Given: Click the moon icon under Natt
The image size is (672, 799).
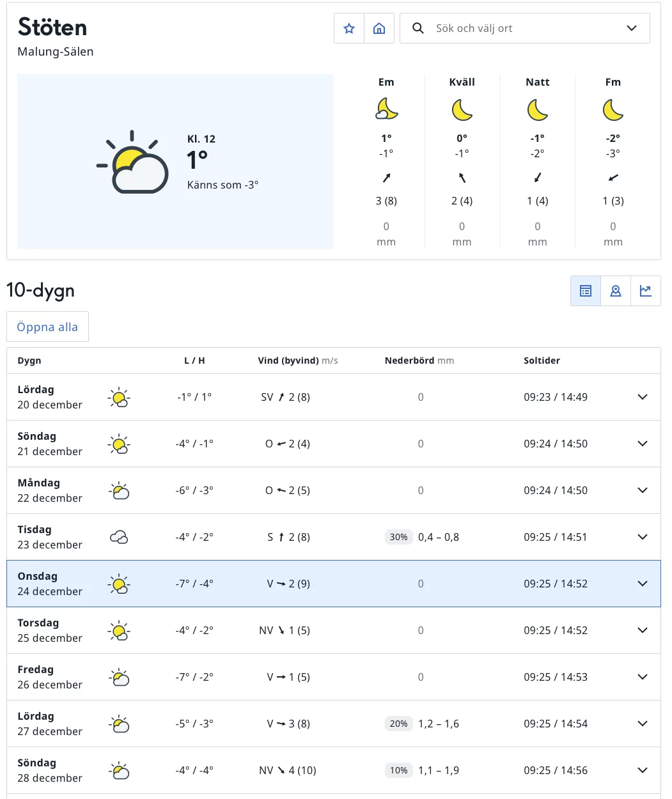Looking at the screenshot, I should pyautogui.click(x=537, y=109).
